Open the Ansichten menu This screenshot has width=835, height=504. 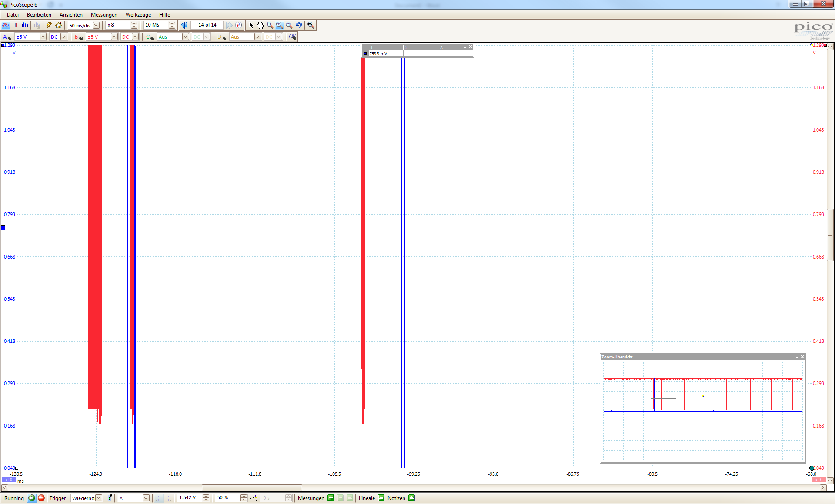pyautogui.click(x=71, y=15)
